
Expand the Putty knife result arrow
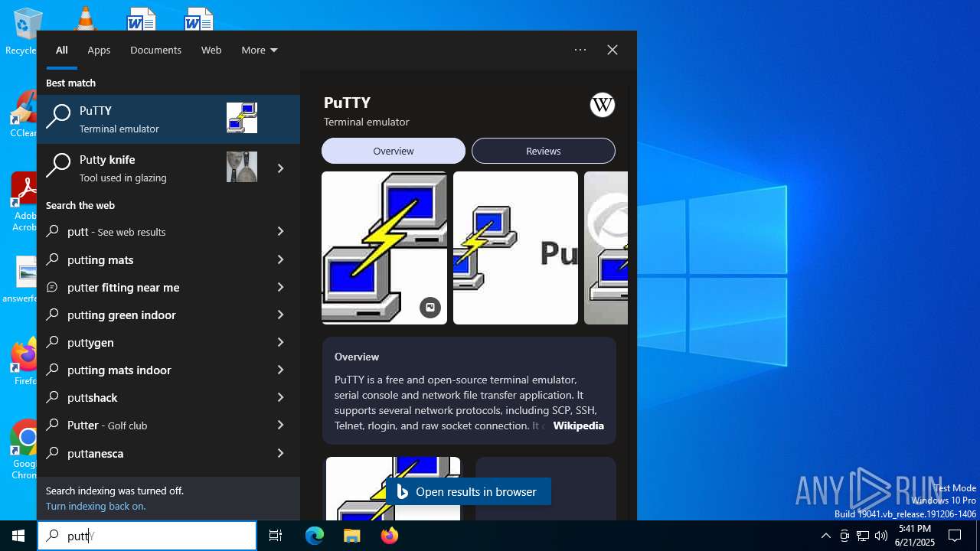coord(280,168)
